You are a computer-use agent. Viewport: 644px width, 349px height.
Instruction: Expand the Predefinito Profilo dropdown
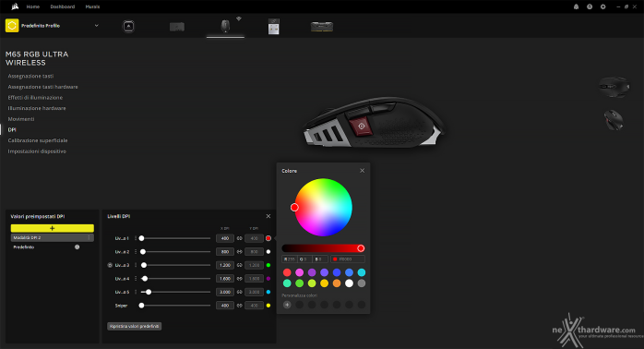click(x=97, y=26)
